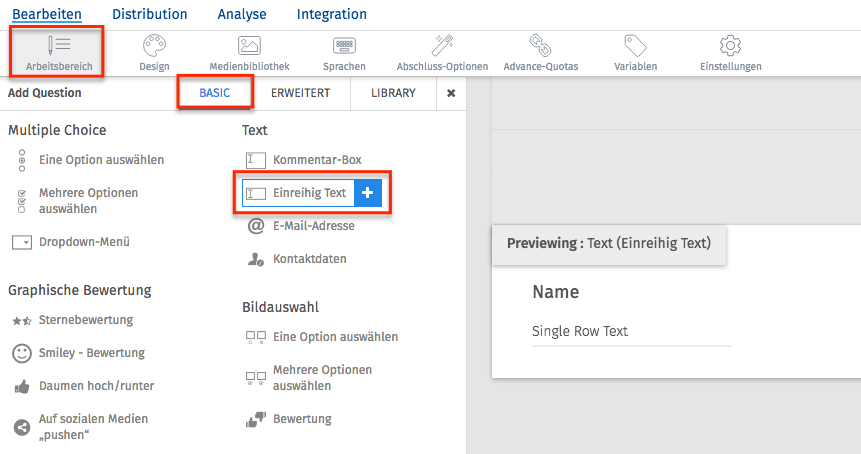Add multiple choice 'Mehrere Optionen auswählen' checkbox question
The width and height of the screenshot is (861, 454).
tap(88, 201)
